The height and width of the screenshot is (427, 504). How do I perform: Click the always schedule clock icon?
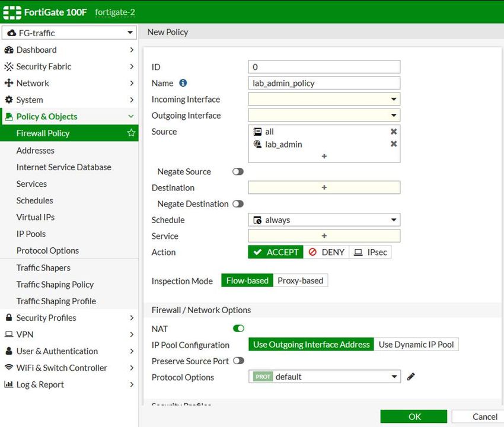point(257,220)
